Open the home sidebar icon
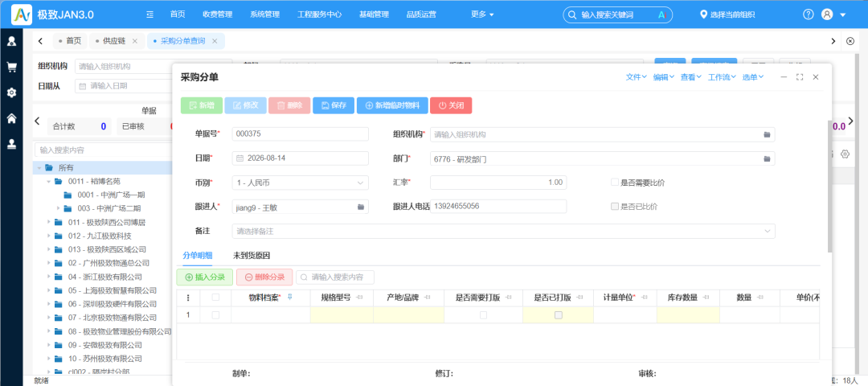Viewport: 868px width, 386px height. tap(11, 118)
